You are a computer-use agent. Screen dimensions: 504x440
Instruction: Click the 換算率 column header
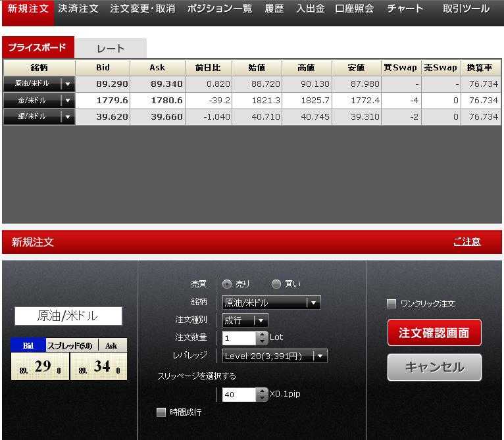pos(480,68)
